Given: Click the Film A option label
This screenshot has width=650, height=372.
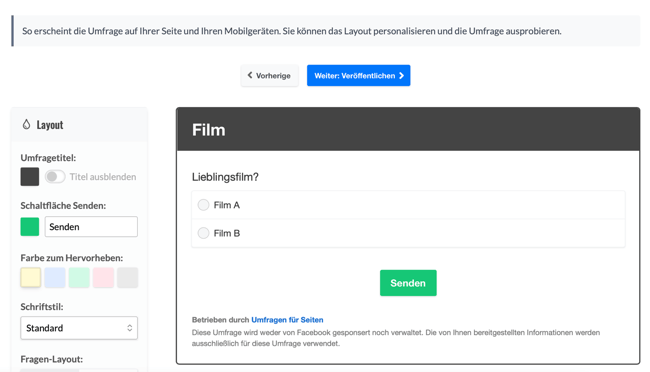Looking at the screenshot, I should [x=227, y=205].
